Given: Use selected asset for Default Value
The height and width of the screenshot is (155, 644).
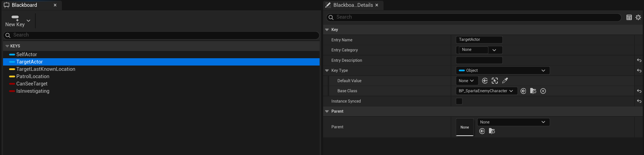Looking at the screenshot, I should pos(485,81).
